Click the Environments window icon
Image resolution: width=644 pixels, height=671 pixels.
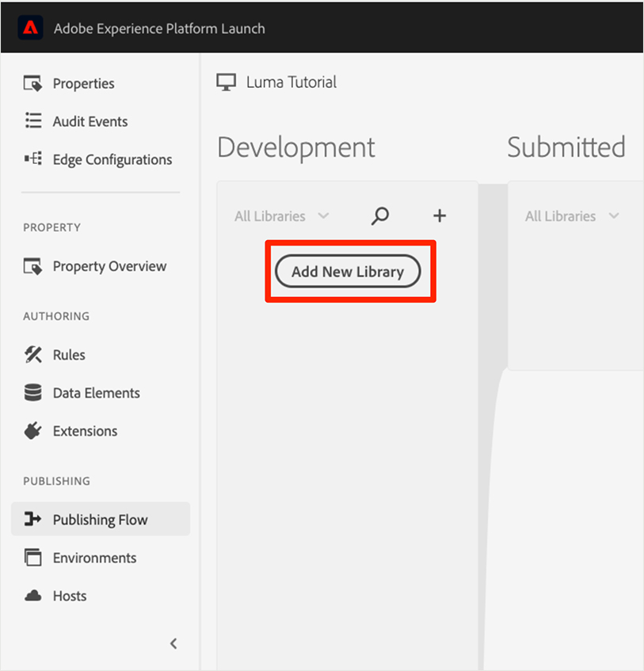pos(33,557)
